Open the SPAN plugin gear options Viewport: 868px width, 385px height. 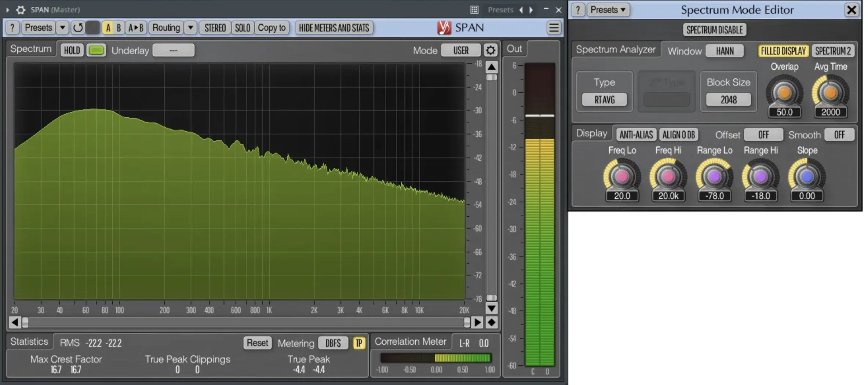21,10
